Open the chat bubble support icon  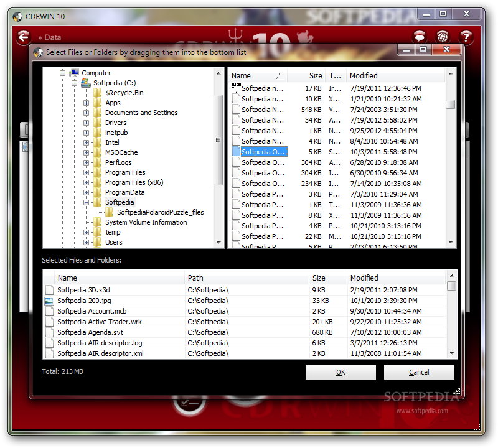[419, 37]
